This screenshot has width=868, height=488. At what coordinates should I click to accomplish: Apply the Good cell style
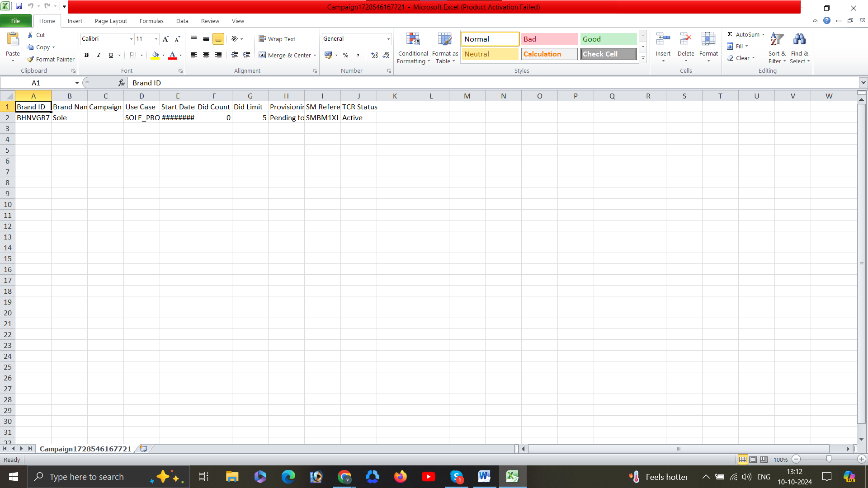(608, 39)
